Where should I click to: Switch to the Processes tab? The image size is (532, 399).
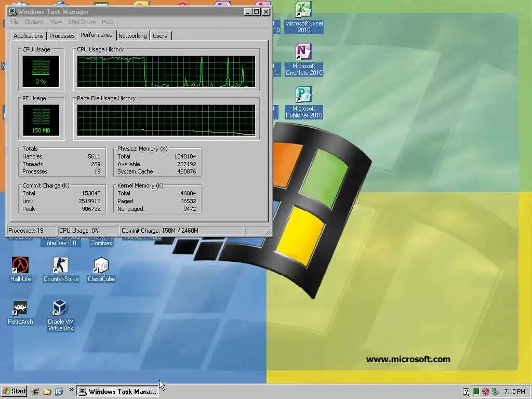(x=62, y=36)
